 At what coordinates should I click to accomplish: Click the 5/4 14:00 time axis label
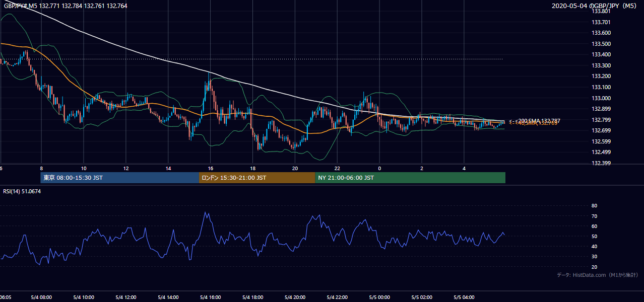coord(168,297)
